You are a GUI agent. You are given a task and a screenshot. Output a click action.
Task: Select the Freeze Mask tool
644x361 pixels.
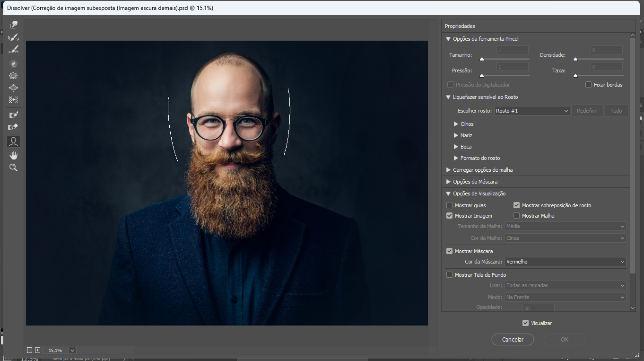tap(13, 114)
